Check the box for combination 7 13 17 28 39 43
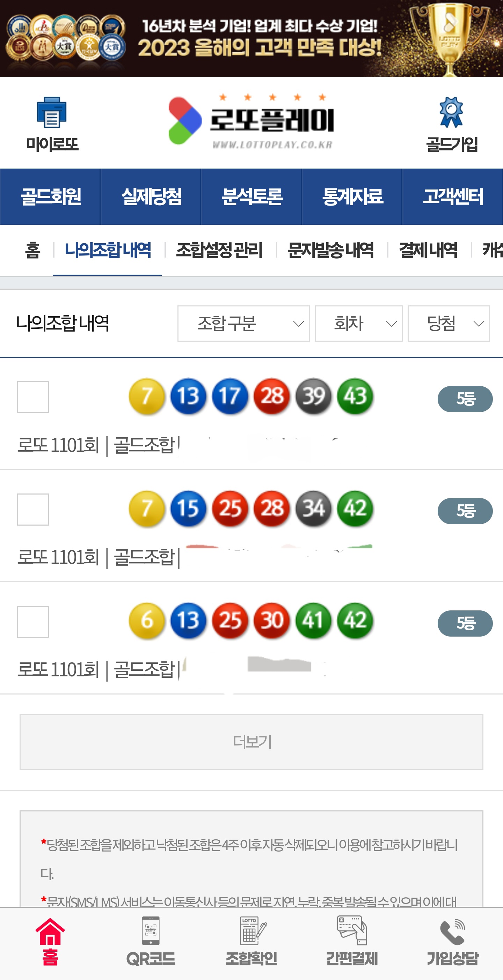Screen dimensions: 503x980 coord(33,397)
